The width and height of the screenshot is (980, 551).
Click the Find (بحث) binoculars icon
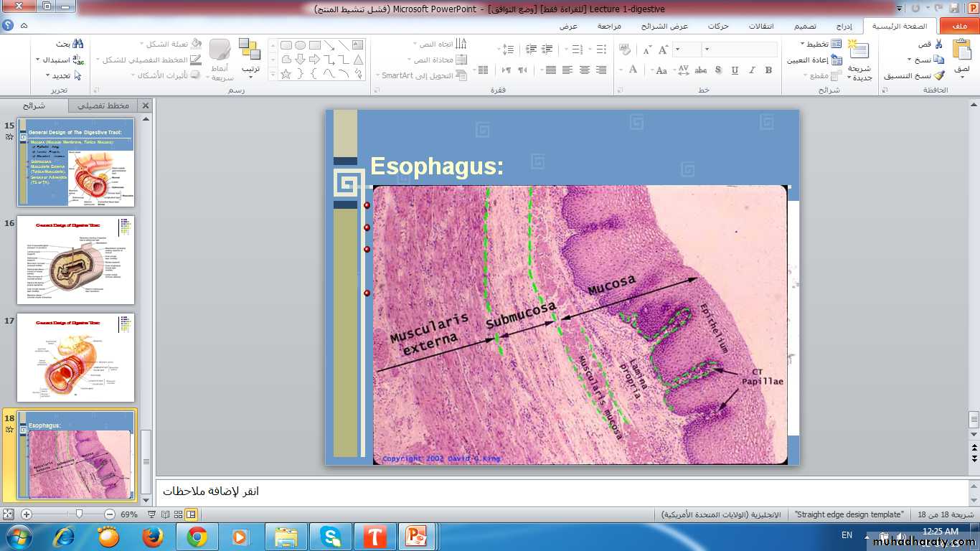(77, 44)
